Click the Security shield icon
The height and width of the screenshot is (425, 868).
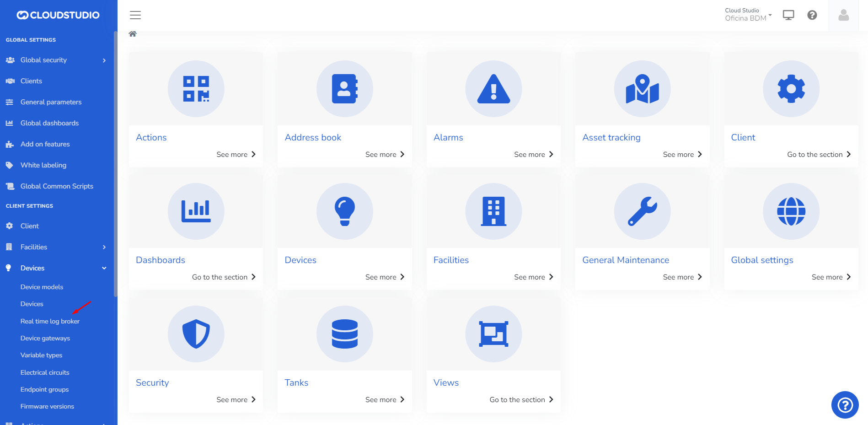(x=196, y=334)
